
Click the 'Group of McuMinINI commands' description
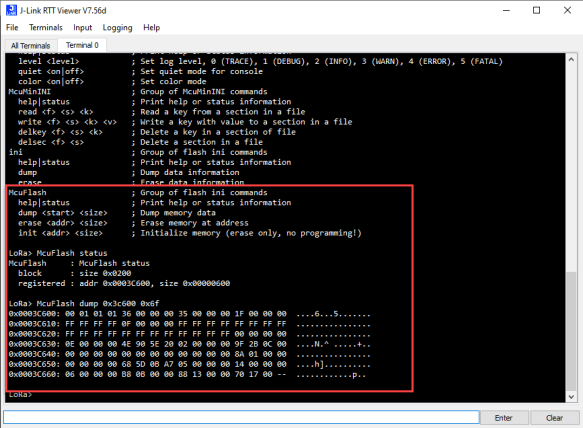[x=204, y=91]
